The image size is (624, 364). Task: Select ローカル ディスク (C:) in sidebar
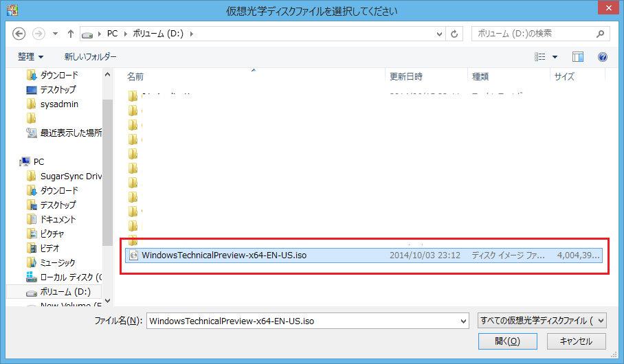click(64, 277)
